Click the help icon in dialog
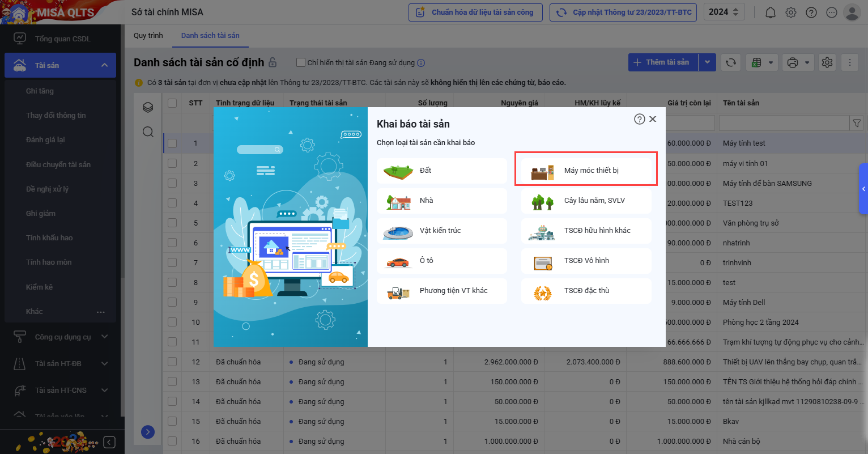 pyautogui.click(x=639, y=119)
